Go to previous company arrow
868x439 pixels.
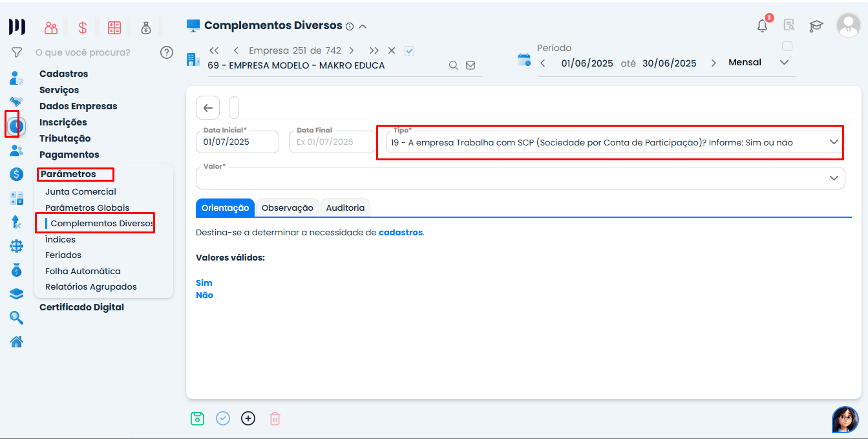tap(236, 50)
